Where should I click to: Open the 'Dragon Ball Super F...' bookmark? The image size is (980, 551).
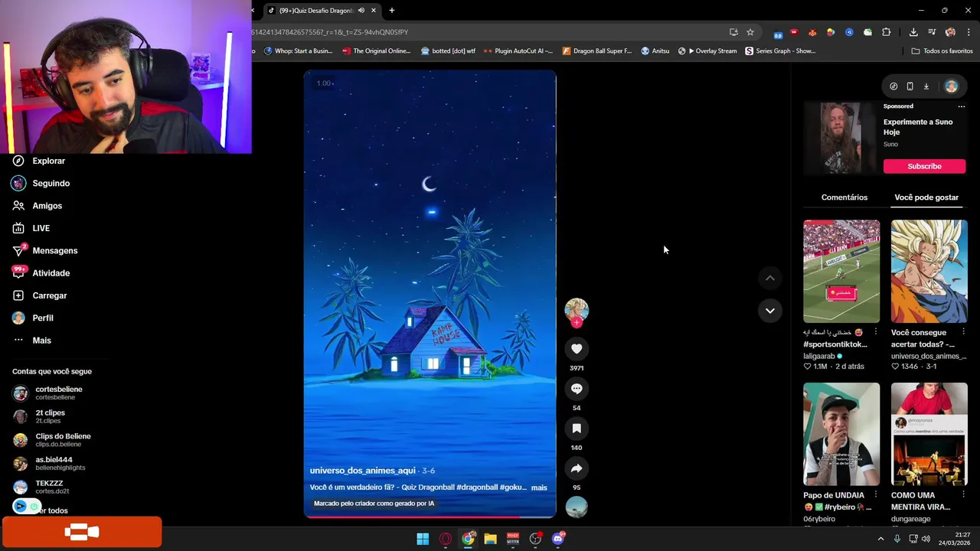click(597, 51)
